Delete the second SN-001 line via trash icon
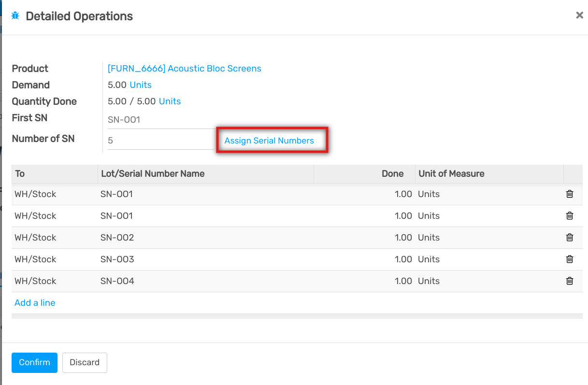Screen dimensions: 588x385 click(570, 216)
